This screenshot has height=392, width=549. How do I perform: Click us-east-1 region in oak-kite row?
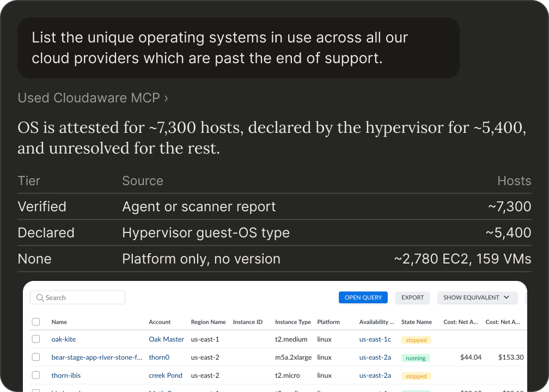(205, 339)
